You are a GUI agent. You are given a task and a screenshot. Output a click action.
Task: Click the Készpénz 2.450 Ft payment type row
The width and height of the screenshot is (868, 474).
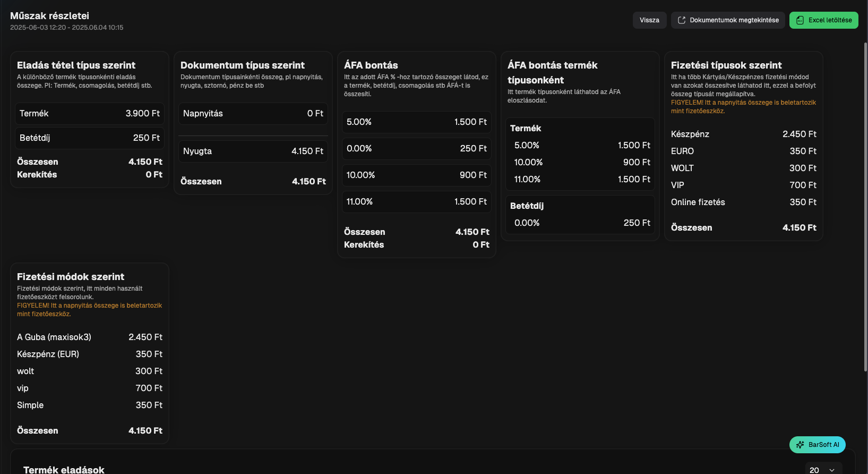click(x=743, y=134)
